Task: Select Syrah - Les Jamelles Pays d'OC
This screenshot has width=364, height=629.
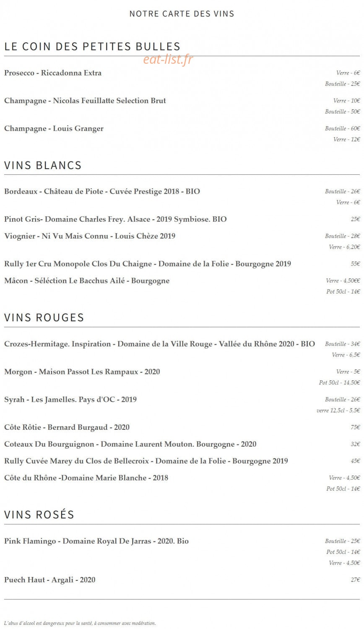Action: pyautogui.click(x=70, y=400)
